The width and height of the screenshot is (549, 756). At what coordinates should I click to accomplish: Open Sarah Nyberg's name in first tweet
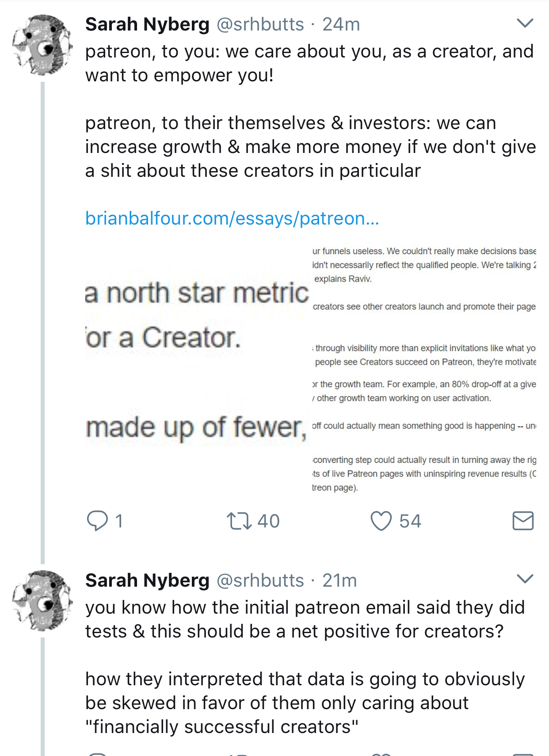147,24
